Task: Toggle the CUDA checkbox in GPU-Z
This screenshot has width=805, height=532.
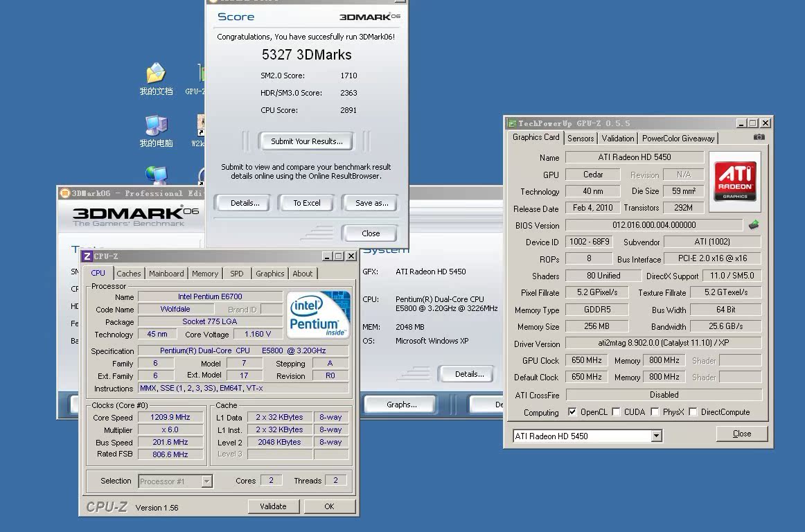Action: click(x=616, y=412)
